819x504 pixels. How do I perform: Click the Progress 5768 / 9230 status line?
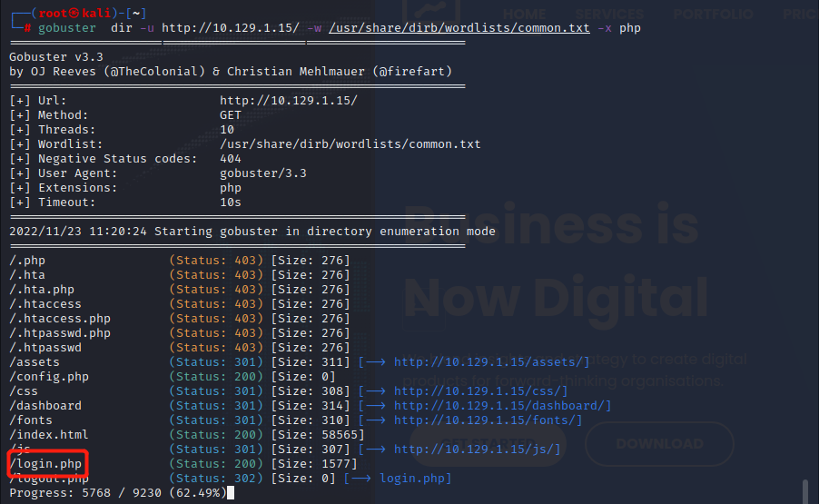tap(118, 492)
